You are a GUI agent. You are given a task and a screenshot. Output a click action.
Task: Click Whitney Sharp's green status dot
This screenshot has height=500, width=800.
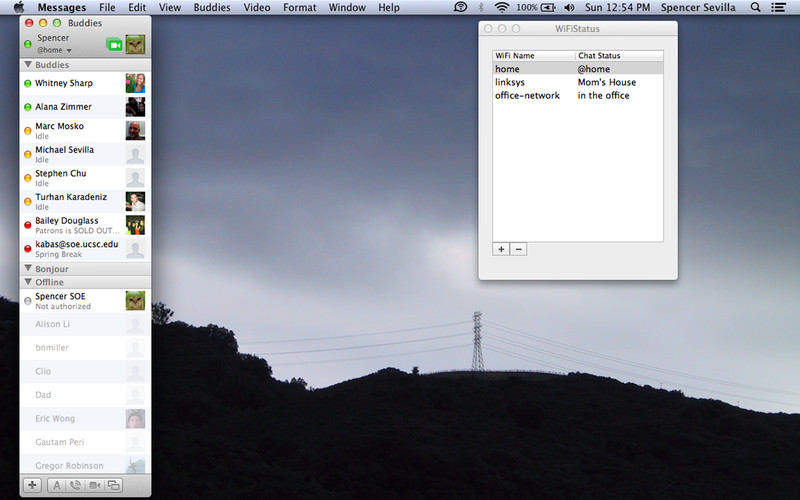coord(28,84)
